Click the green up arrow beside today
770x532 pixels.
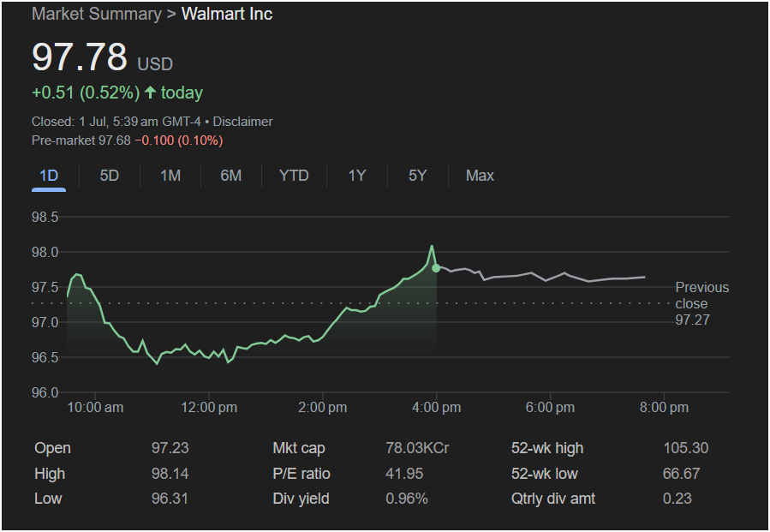pos(150,93)
